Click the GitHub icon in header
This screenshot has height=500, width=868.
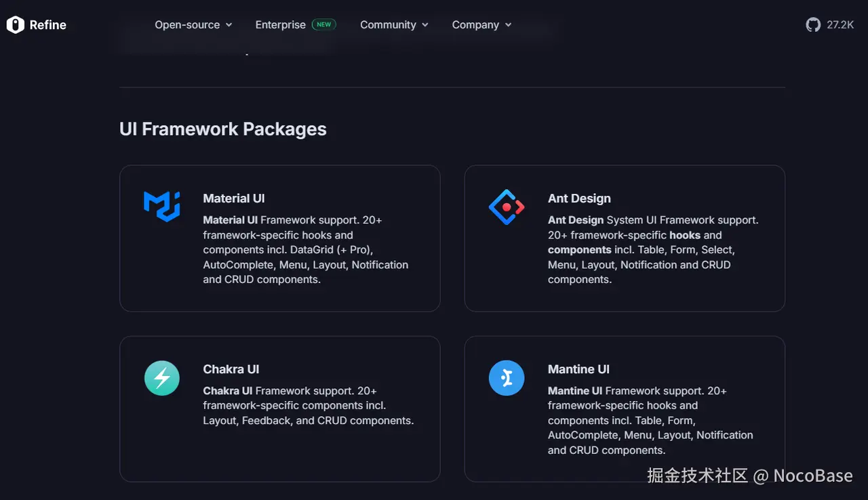coord(813,25)
